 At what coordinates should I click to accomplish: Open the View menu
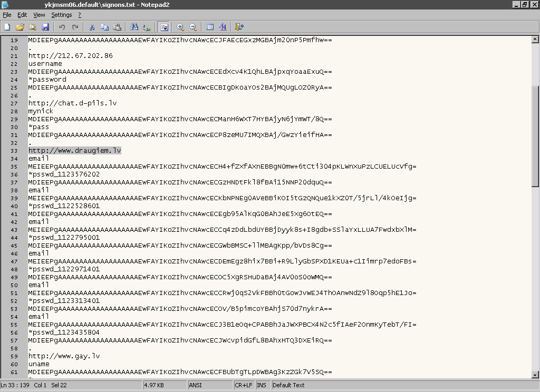coord(39,15)
